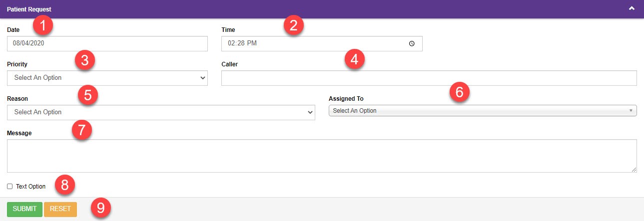Click the Date input field

[107, 43]
